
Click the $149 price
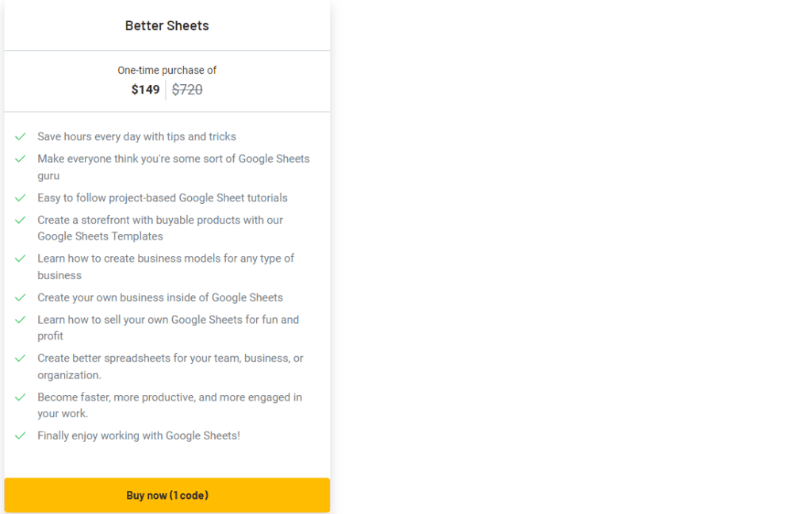point(145,90)
